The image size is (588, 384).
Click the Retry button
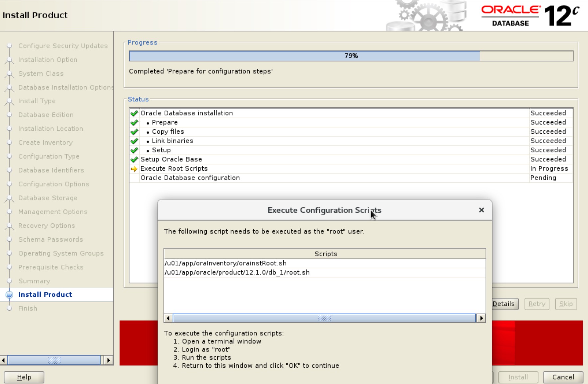point(537,304)
